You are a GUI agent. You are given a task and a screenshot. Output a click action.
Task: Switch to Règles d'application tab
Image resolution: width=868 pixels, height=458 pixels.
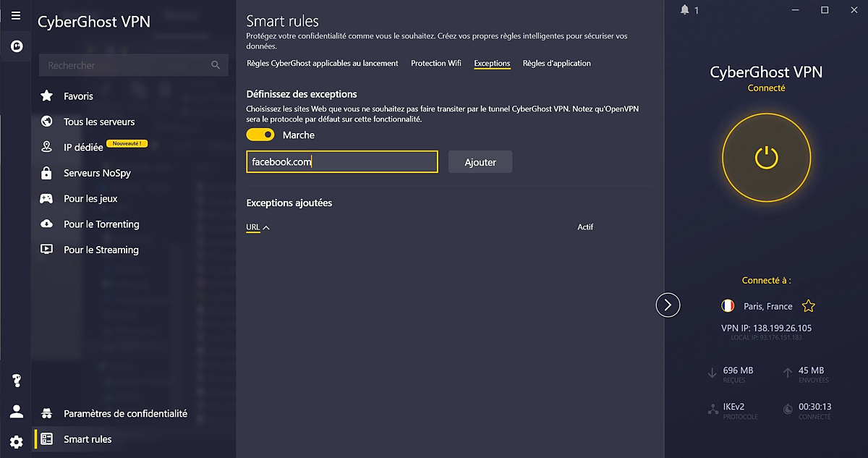(557, 64)
